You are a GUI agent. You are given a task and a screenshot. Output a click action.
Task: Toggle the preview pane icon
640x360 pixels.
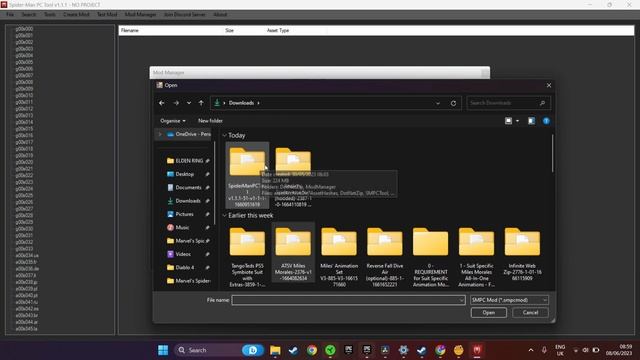pos(531,121)
